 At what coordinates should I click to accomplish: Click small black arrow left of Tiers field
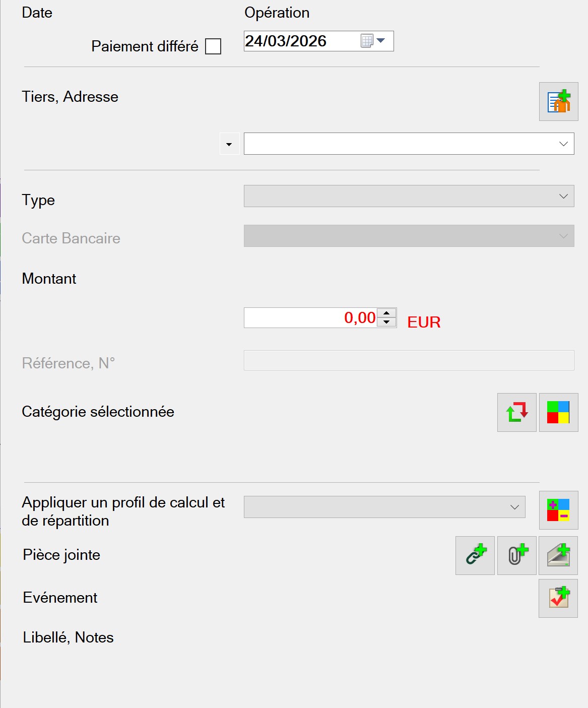(229, 144)
